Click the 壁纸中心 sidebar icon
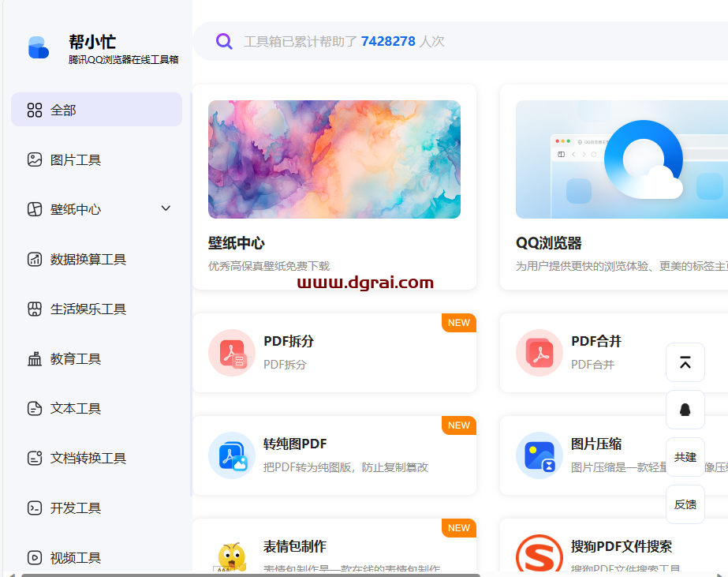Viewport: 728px width, 577px height. pos(35,209)
